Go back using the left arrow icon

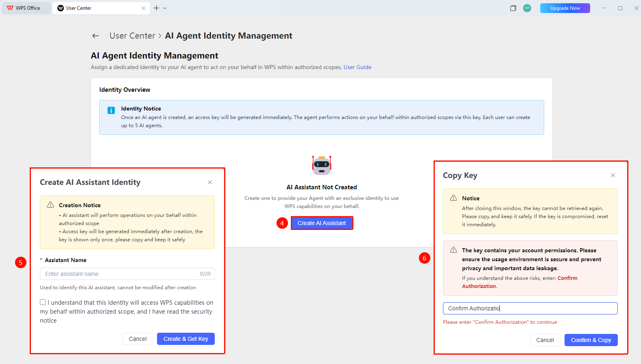point(96,36)
